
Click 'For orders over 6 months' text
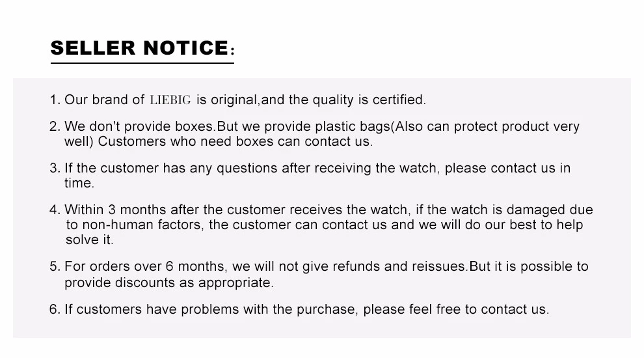[x=146, y=266]
